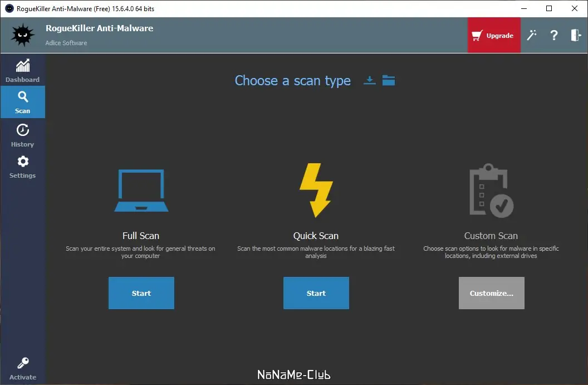Open the Dashboard sidebar tab
588x385 pixels.
pyautogui.click(x=22, y=71)
